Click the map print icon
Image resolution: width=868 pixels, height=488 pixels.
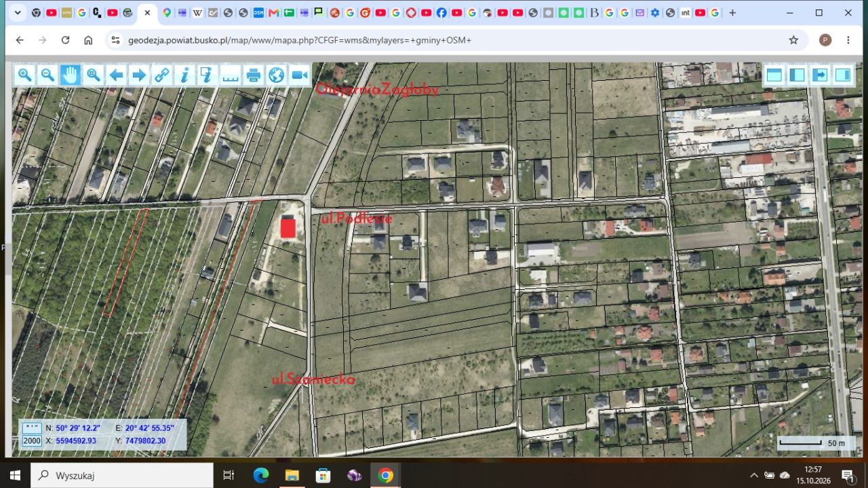pos(254,75)
